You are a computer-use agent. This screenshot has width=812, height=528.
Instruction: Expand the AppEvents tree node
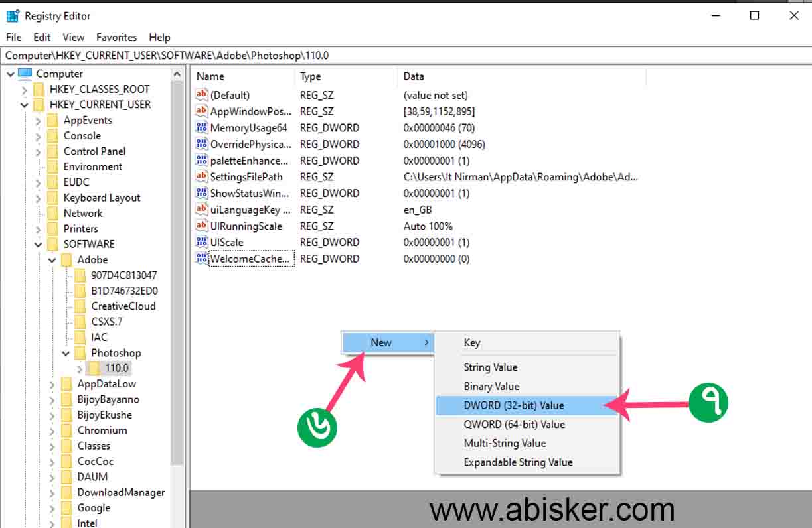tap(38, 121)
